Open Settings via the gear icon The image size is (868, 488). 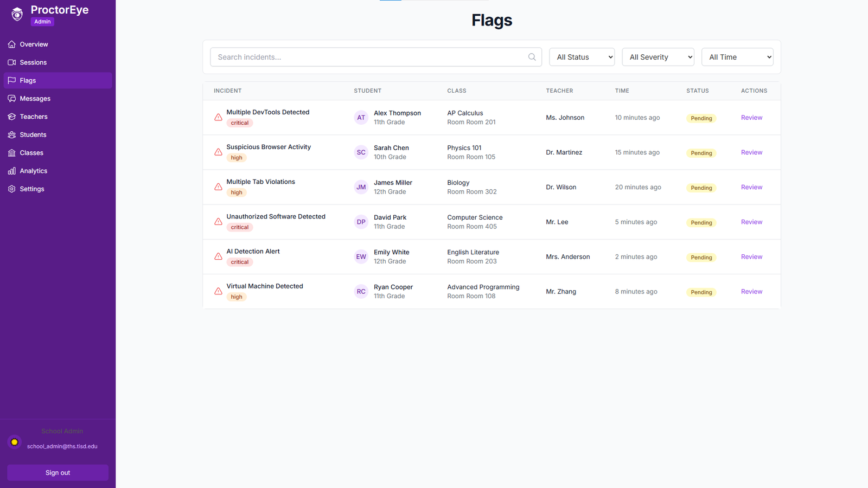coord(11,189)
